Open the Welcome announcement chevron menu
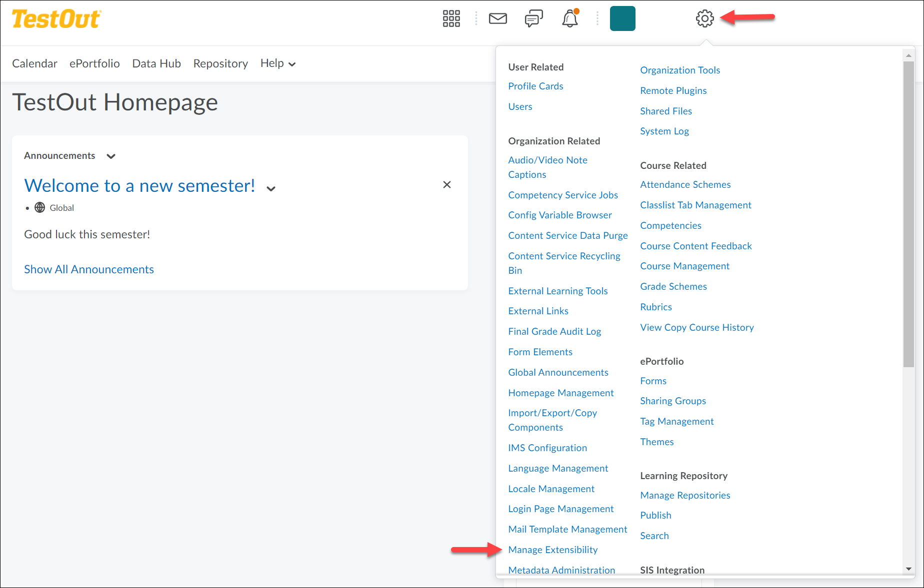Screen dimensions: 924x588 (x=270, y=189)
